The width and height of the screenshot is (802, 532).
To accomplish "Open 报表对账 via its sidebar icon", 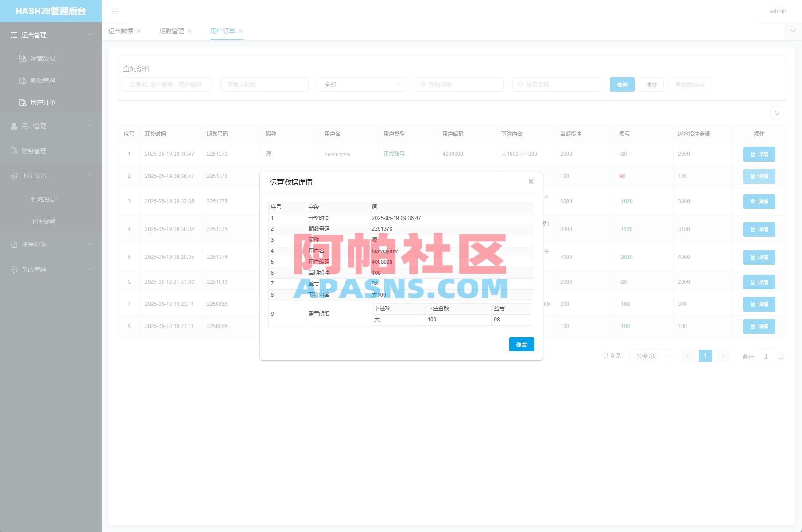I will 14,244.
